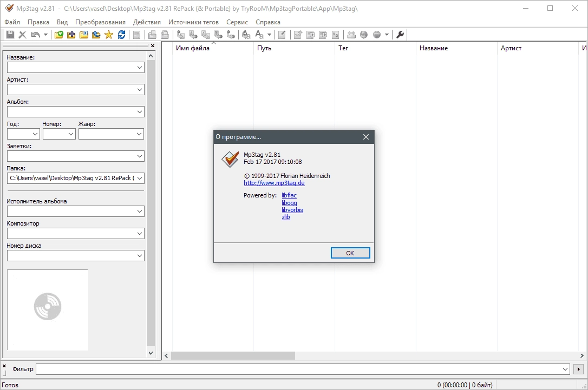Image resolution: width=588 pixels, height=390 pixels.
Task: Open the Источники тегов menu
Action: 193,22
